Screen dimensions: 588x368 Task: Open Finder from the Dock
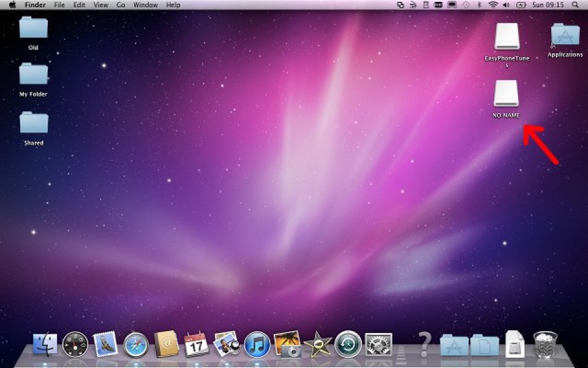[45, 344]
